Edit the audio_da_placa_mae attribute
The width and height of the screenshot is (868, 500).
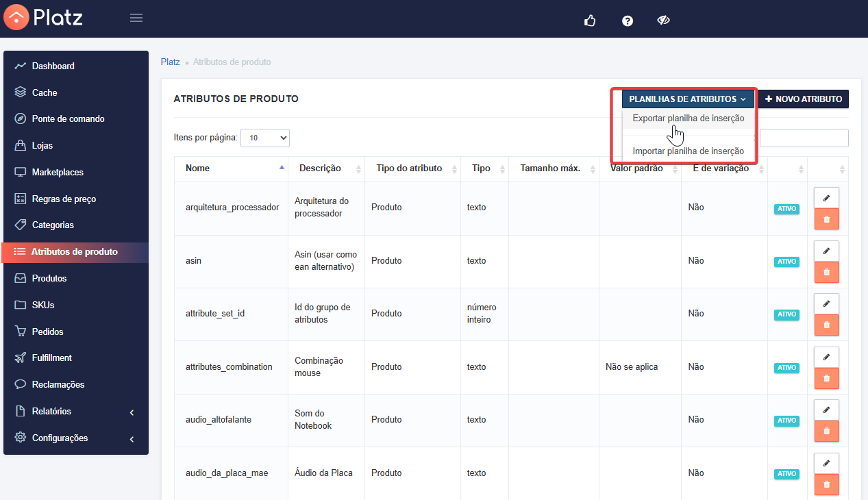tap(826, 463)
